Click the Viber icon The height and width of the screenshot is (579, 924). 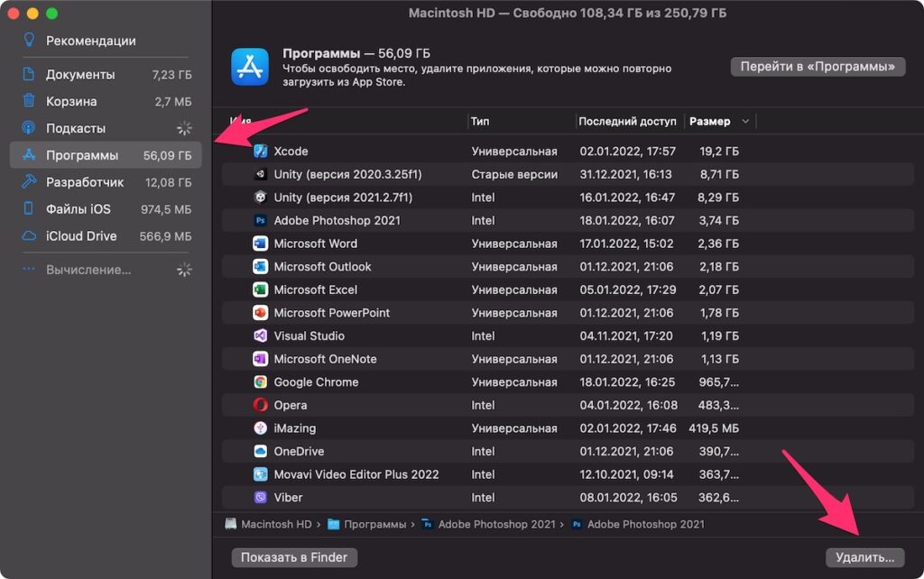[261, 497]
